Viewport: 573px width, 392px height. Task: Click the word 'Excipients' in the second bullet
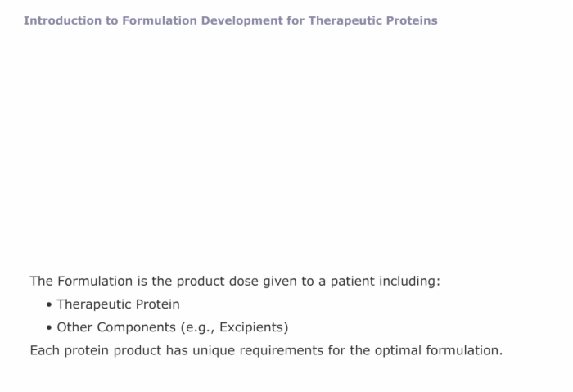(252, 327)
